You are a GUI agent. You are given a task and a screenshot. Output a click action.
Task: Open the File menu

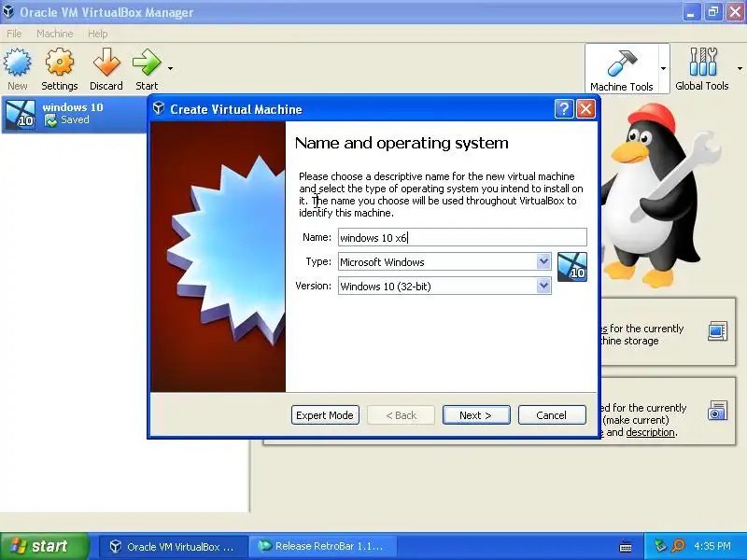point(14,34)
